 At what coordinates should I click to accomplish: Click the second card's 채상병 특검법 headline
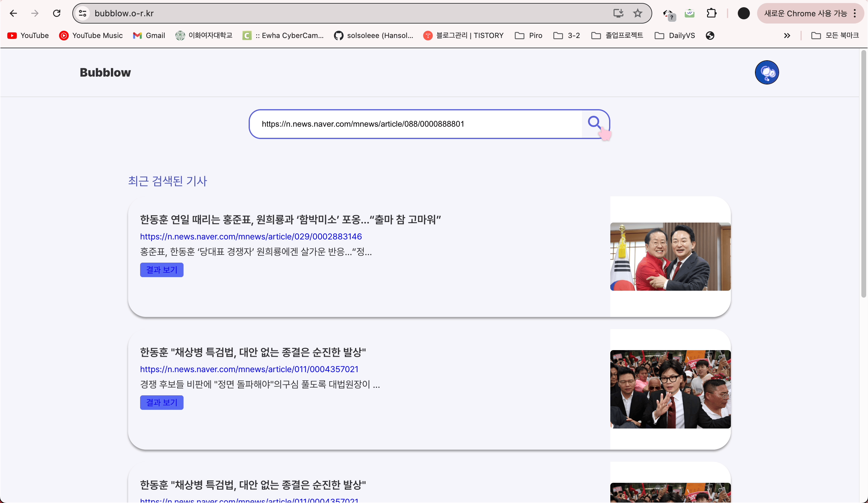pos(253,352)
